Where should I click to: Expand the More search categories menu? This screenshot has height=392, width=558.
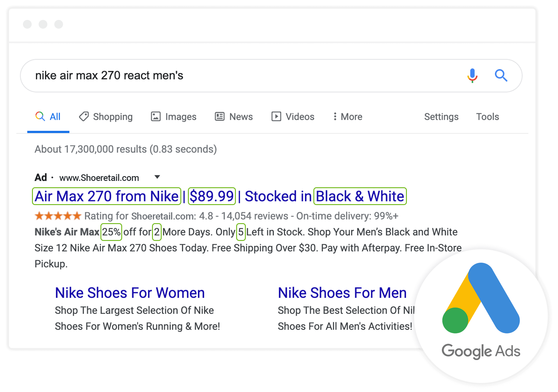click(351, 117)
